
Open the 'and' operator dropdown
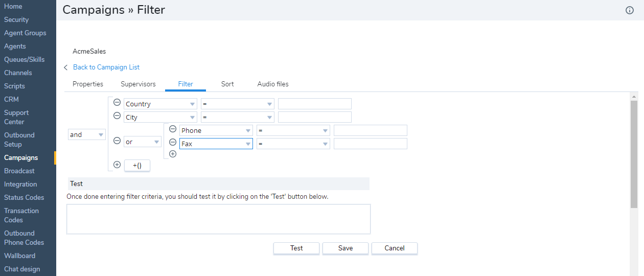(x=87, y=135)
